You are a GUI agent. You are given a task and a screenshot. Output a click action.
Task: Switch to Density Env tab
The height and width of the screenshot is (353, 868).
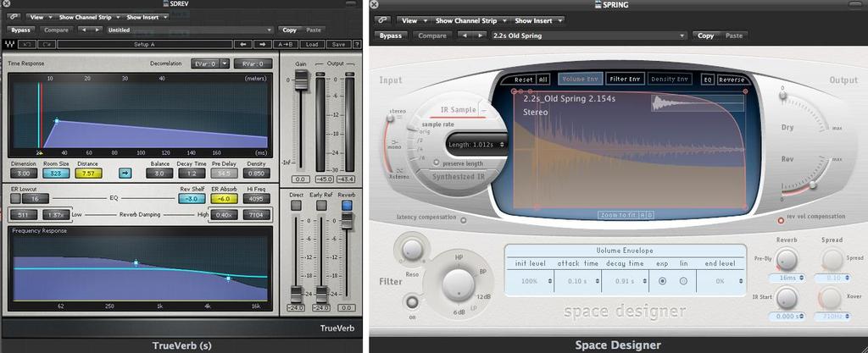pos(670,79)
